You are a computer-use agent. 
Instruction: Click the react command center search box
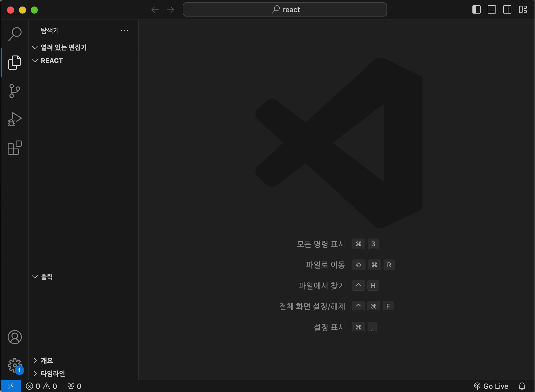285,10
